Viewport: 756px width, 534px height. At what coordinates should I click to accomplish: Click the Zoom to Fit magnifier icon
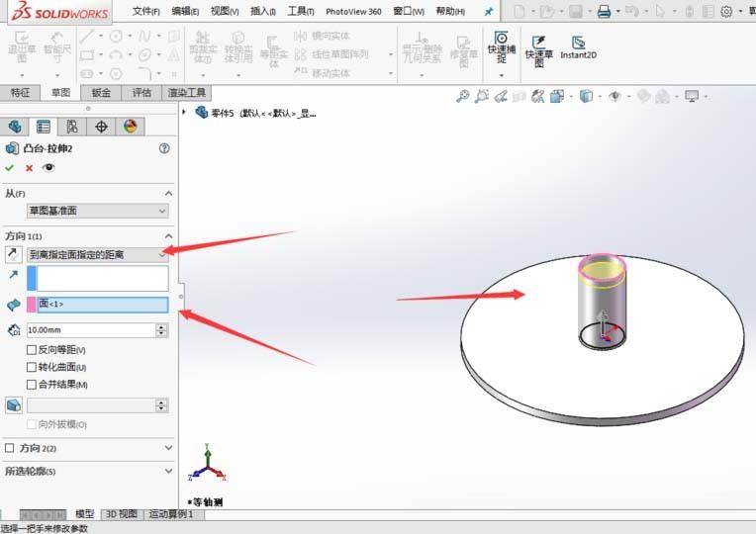click(463, 96)
